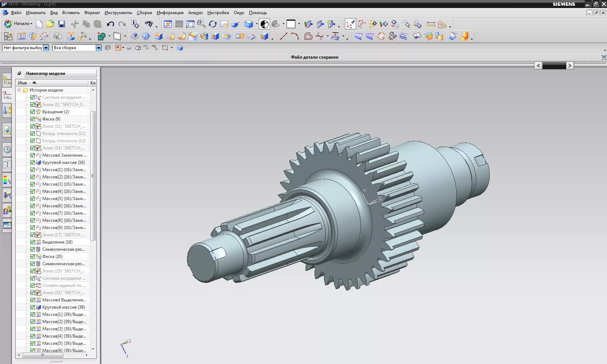Open a part file using the folder icon
This screenshot has height=364, width=607.
pos(50,24)
